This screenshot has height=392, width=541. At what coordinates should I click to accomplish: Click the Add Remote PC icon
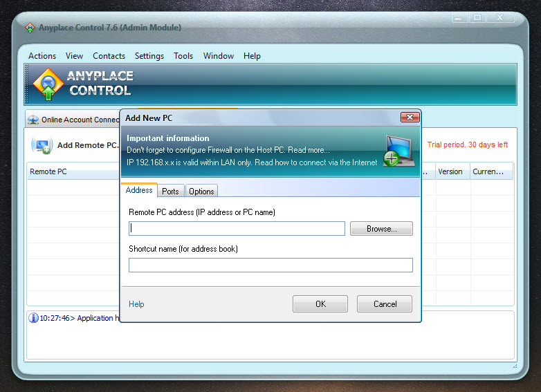click(42, 145)
